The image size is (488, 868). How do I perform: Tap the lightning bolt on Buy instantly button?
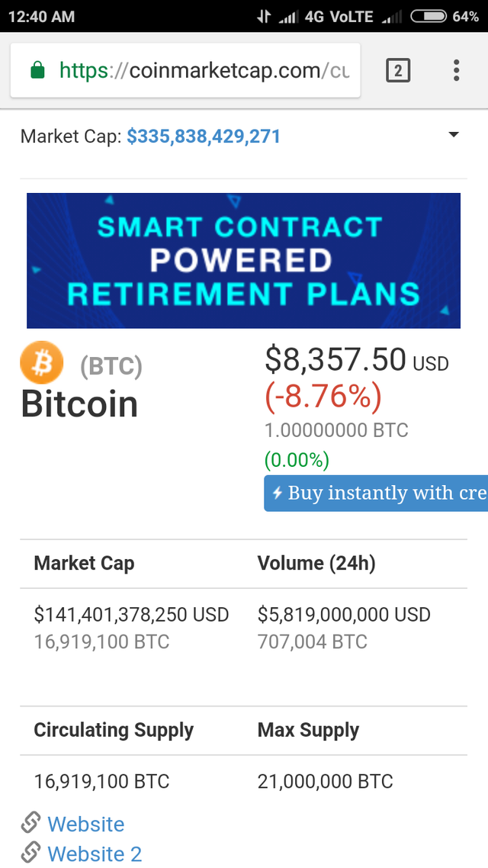[277, 493]
